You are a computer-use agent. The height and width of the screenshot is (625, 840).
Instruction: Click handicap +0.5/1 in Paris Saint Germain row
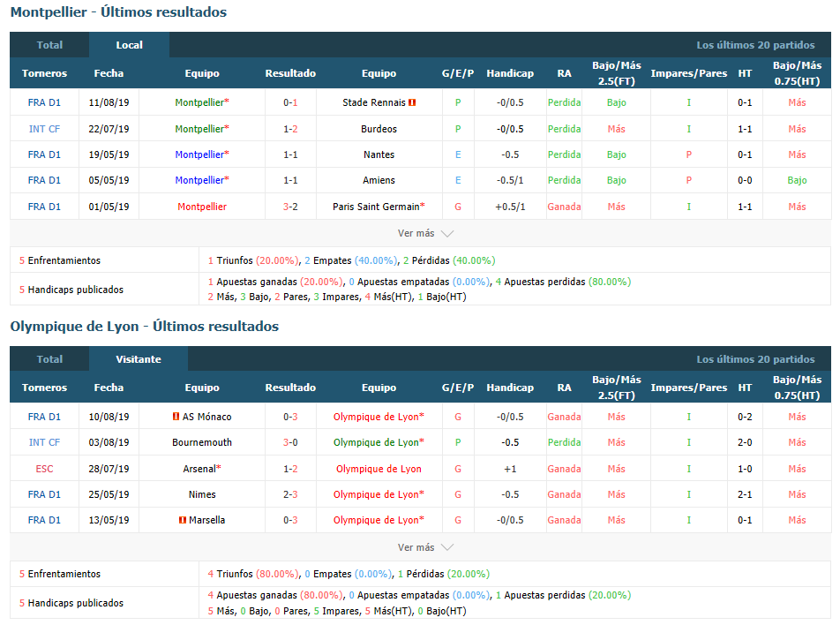510,207
